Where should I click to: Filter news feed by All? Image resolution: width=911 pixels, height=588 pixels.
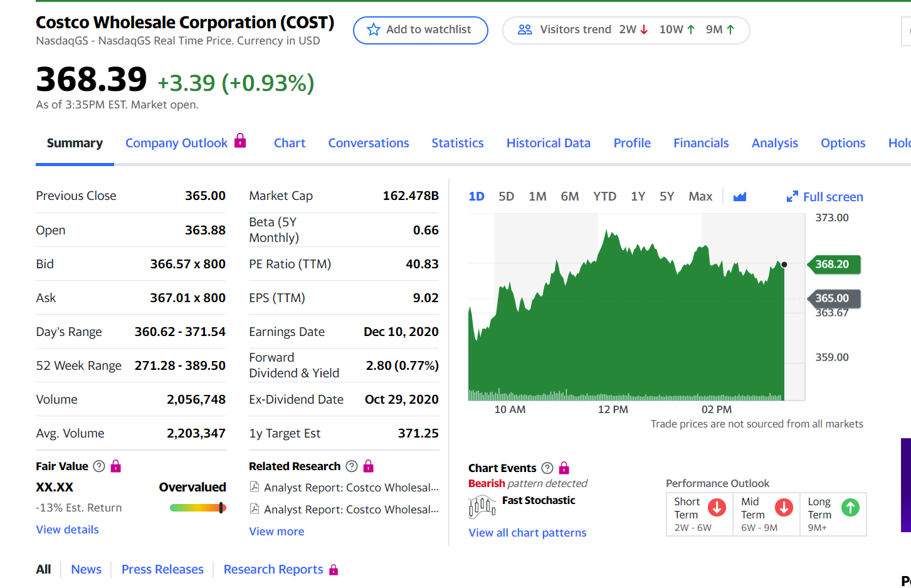pos(43,569)
